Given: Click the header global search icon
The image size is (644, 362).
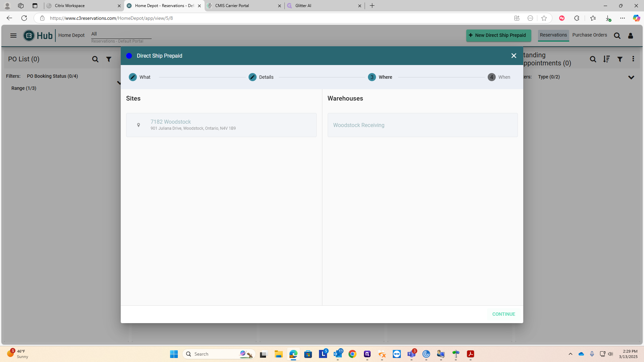Looking at the screenshot, I should pyautogui.click(x=617, y=36).
